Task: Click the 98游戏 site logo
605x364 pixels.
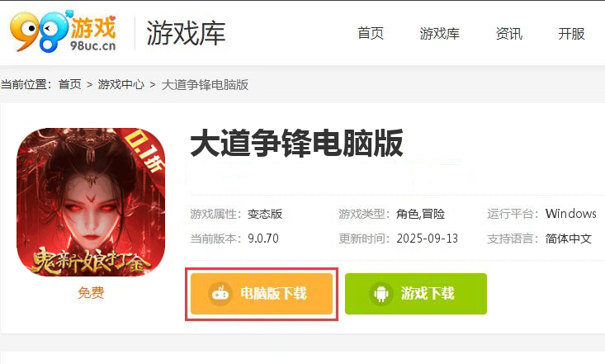Action: pyautogui.click(x=63, y=31)
